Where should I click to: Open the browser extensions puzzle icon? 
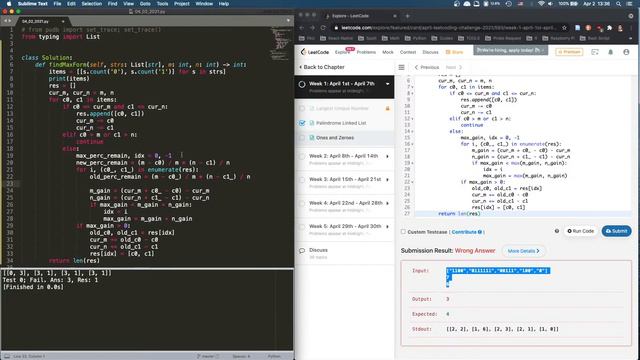609,28
